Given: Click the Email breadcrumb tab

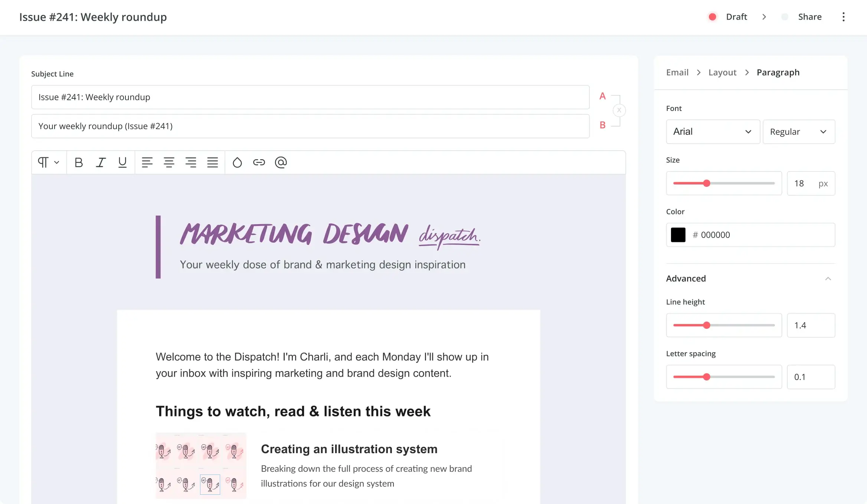Looking at the screenshot, I should point(677,72).
